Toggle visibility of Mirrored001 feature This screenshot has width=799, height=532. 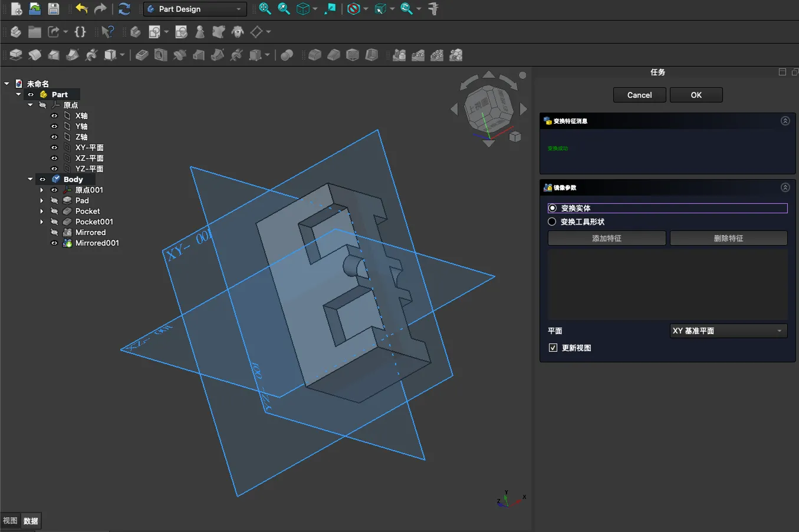click(x=54, y=243)
